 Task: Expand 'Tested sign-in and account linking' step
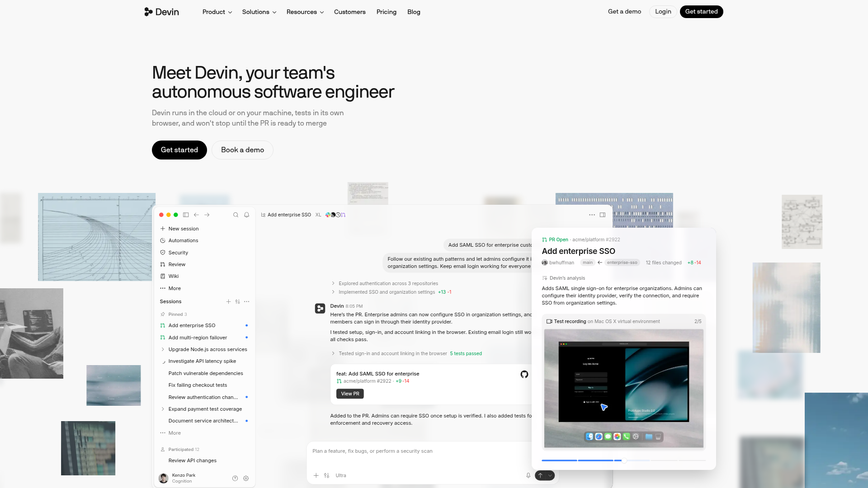click(406, 354)
